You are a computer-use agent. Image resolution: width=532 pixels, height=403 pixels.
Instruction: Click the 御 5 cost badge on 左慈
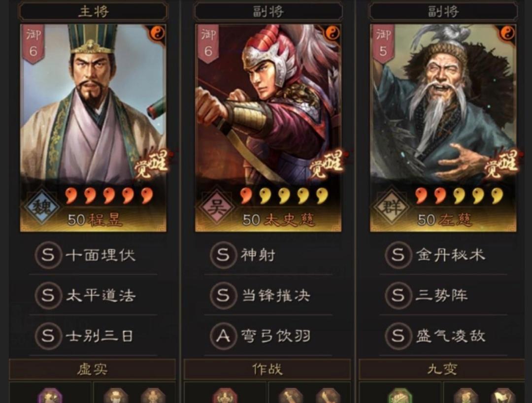pyautogui.click(x=383, y=44)
